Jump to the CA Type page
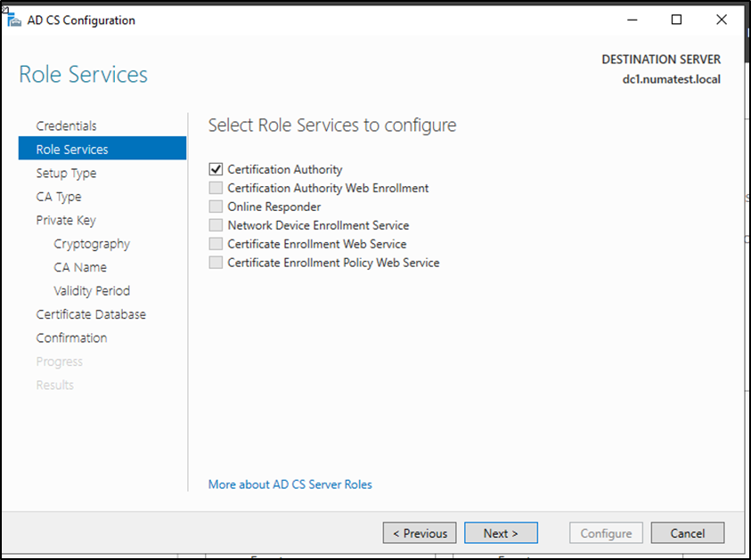The width and height of the screenshot is (751, 560). [x=58, y=197]
